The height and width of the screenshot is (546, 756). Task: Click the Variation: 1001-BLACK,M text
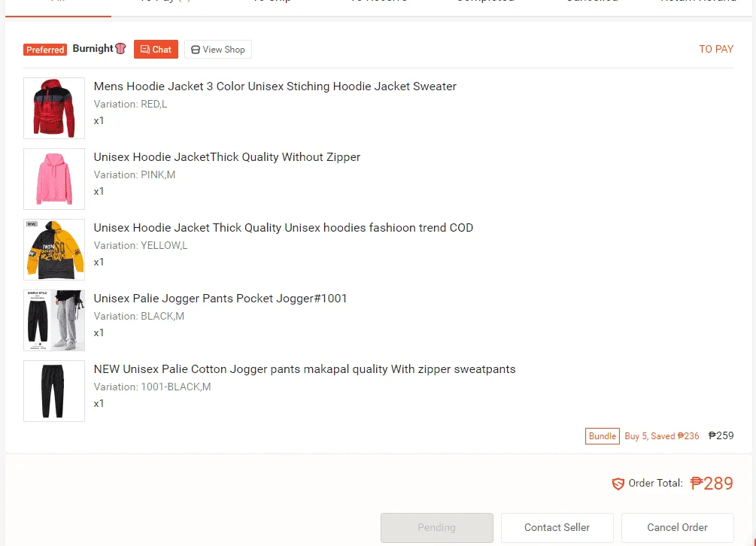point(153,387)
